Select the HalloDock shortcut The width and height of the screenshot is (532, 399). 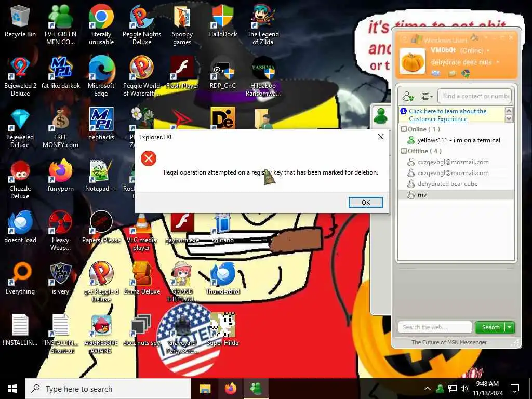click(x=222, y=21)
